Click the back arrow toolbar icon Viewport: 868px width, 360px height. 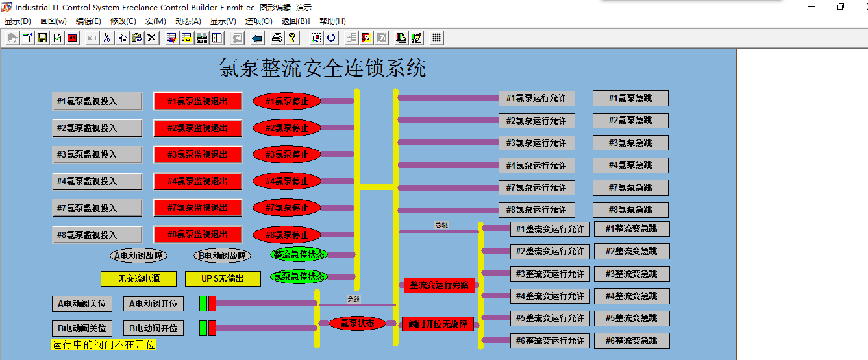[x=257, y=38]
